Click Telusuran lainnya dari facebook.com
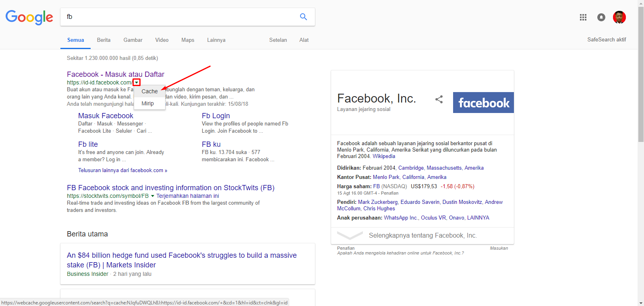Screen dimensions: 644x306 point(122,170)
